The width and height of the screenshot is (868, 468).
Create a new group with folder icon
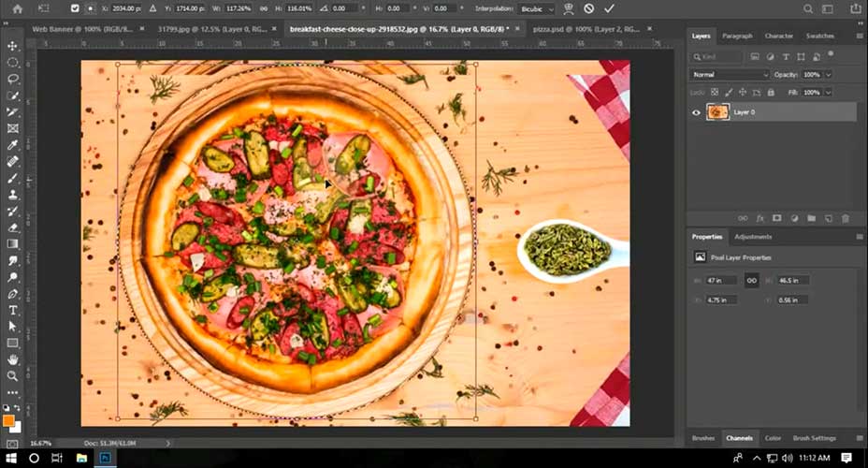pyautogui.click(x=812, y=218)
